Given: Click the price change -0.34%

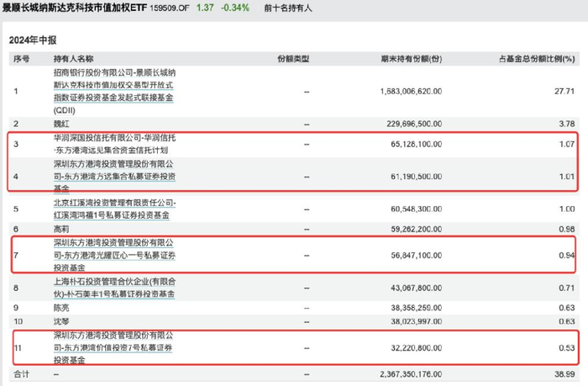Looking at the screenshot, I should [235, 8].
